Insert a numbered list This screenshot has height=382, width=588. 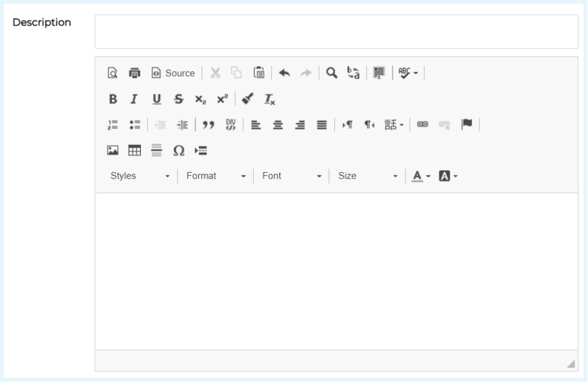pos(113,125)
